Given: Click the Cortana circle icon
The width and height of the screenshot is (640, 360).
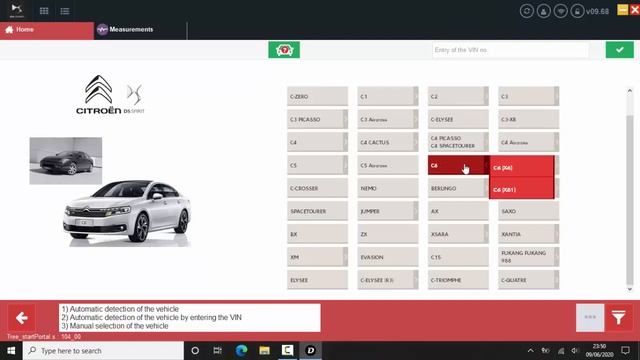Looking at the screenshot, I should (x=195, y=351).
